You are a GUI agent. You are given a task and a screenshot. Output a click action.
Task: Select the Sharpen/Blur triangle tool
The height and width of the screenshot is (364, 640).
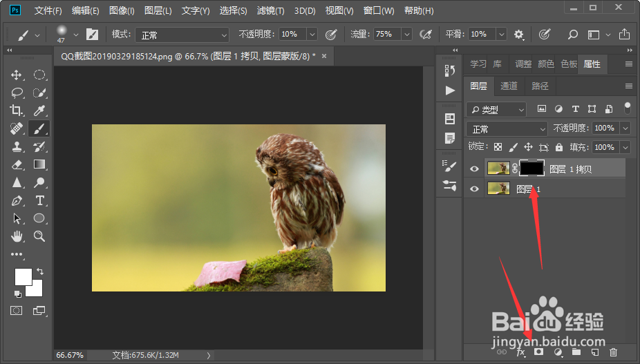point(17,182)
